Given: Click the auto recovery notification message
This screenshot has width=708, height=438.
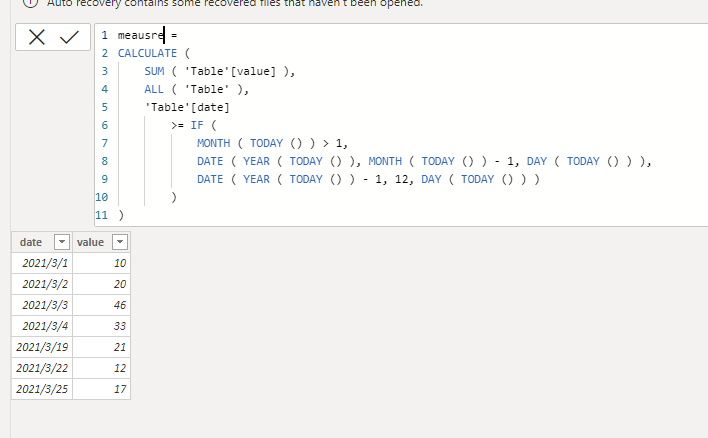Looking at the screenshot, I should pos(235,4).
